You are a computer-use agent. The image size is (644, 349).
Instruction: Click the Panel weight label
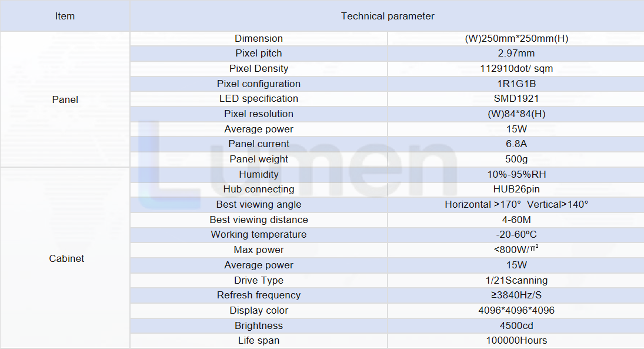click(259, 159)
